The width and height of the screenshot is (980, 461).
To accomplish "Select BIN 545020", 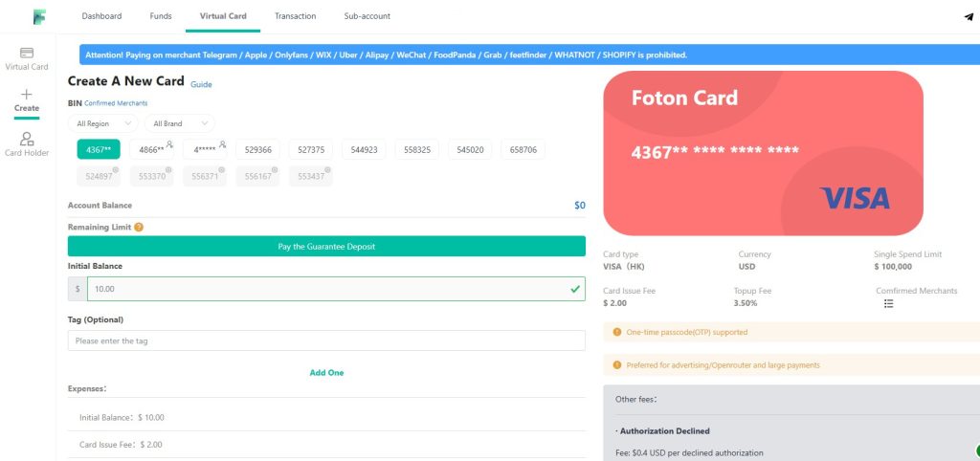I will pos(470,150).
